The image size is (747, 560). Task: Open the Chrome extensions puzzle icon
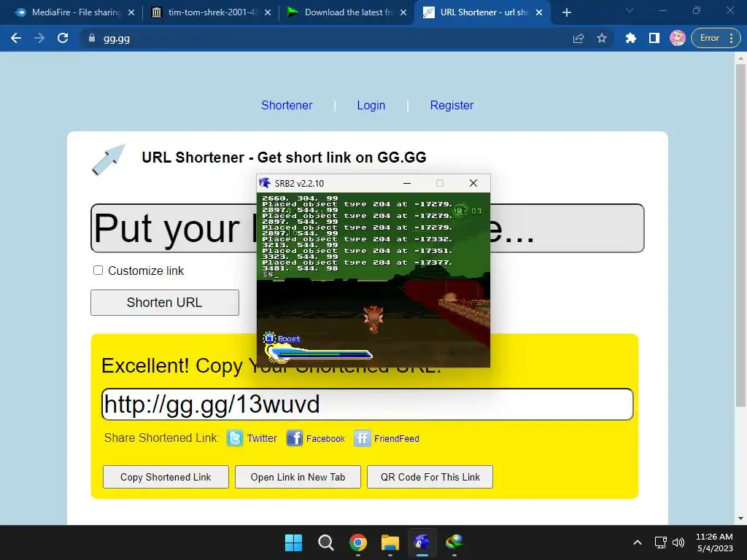click(x=631, y=38)
